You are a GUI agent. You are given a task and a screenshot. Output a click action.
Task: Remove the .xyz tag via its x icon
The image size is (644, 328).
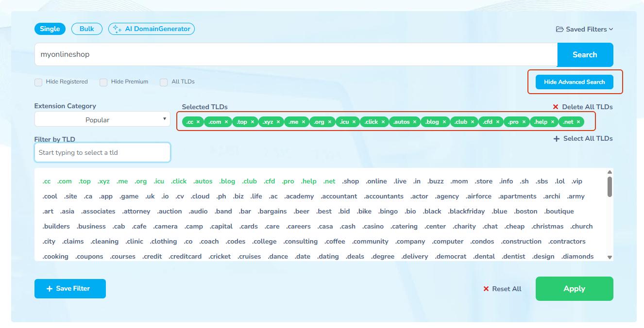(x=278, y=122)
